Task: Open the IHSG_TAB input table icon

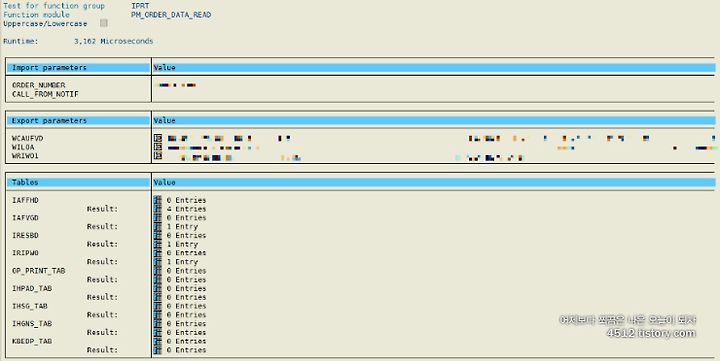Action: pyautogui.click(x=158, y=306)
